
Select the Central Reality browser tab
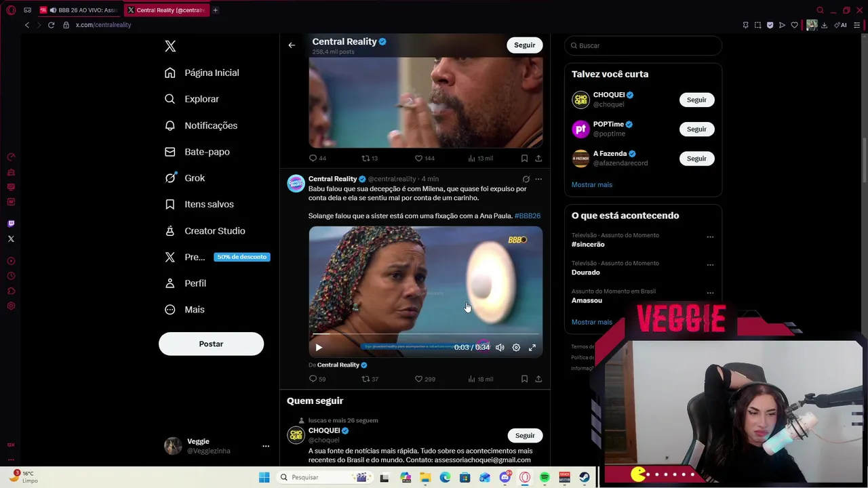point(167,10)
